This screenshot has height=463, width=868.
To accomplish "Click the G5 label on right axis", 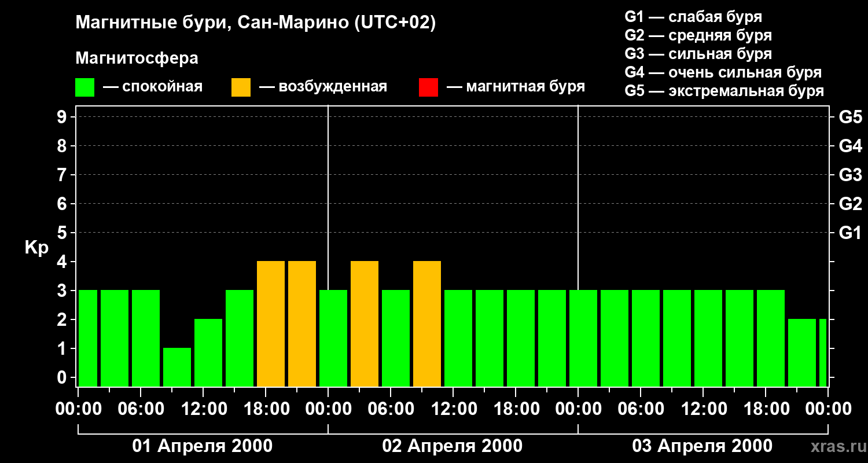I will 850,117.
